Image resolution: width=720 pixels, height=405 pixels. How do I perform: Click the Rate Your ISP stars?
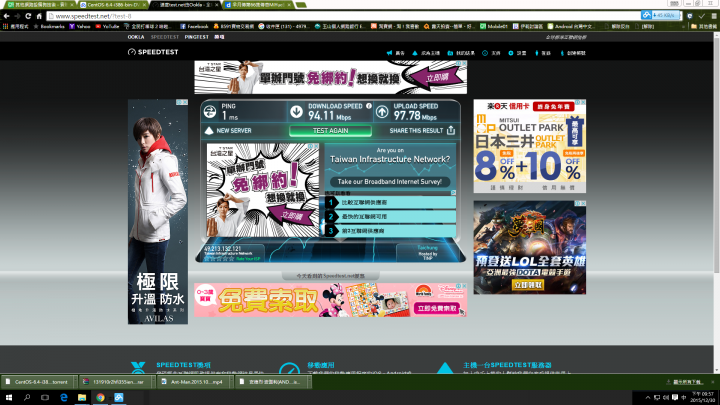(x=219, y=259)
